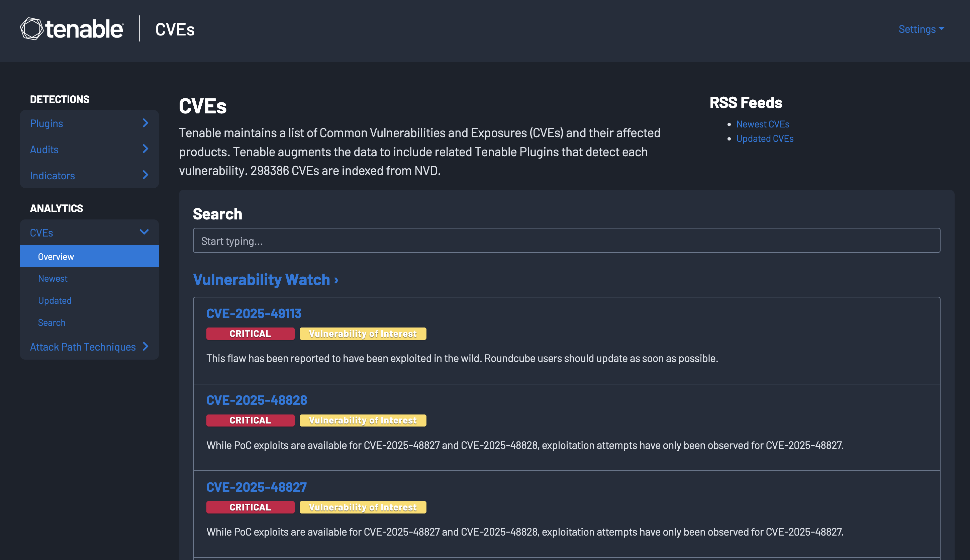
Task: Collapse the CVEs section chevron
Action: coord(144,232)
